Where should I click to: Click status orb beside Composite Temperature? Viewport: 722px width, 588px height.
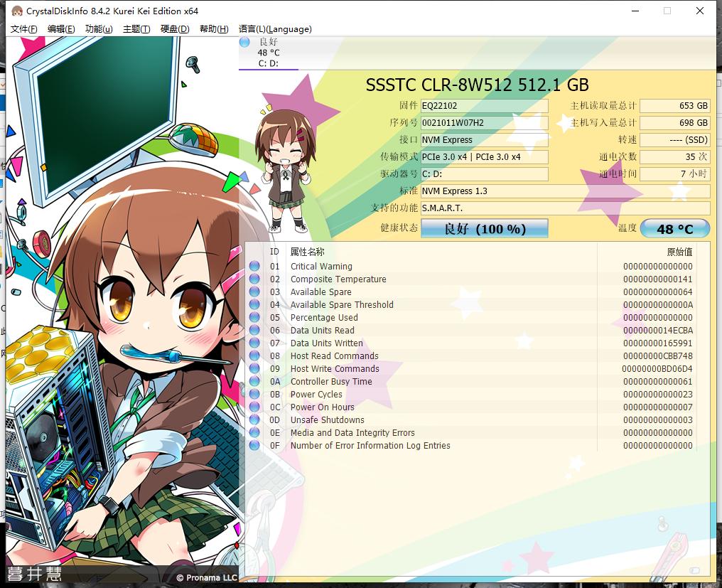pyautogui.click(x=254, y=279)
